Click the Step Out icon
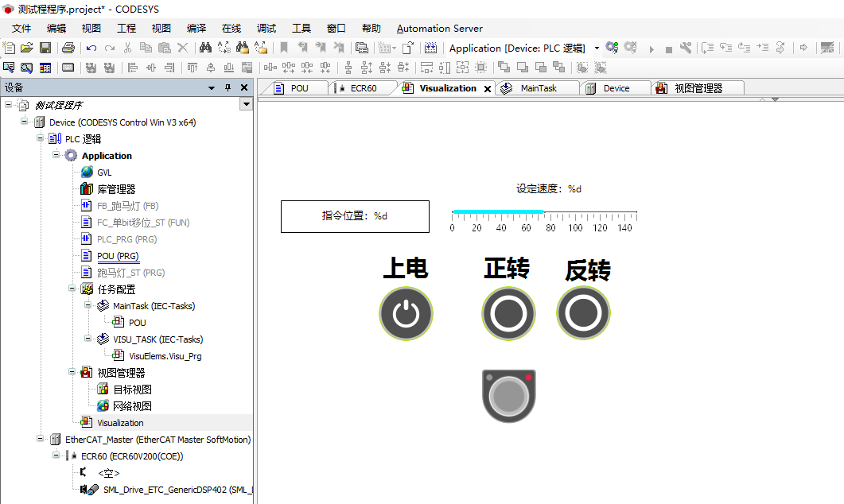This screenshot has width=844, height=504. (744, 48)
